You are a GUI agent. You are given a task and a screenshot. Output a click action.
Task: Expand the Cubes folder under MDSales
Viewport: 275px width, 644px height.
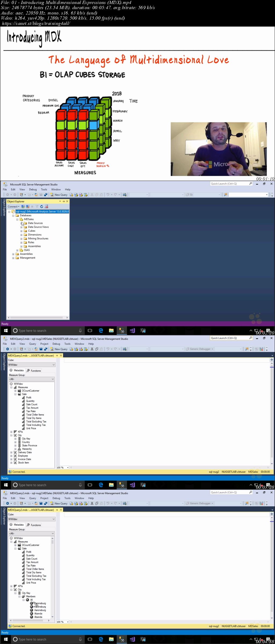[x=21, y=231]
